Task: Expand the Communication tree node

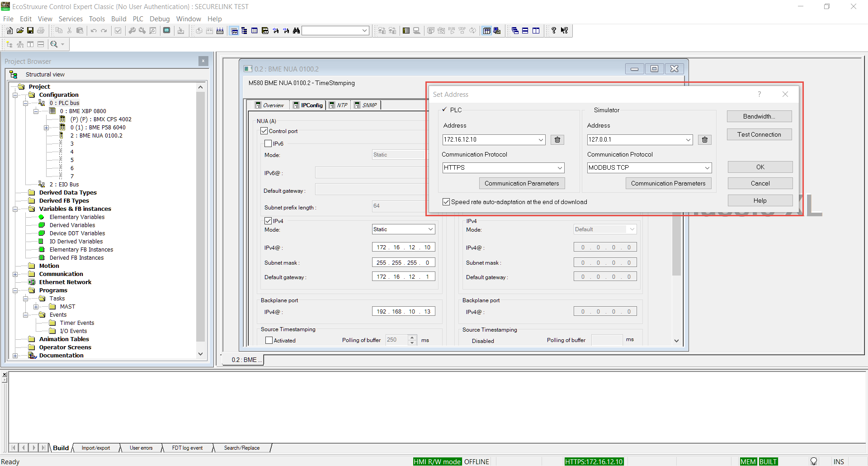Action: tap(15, 274)
